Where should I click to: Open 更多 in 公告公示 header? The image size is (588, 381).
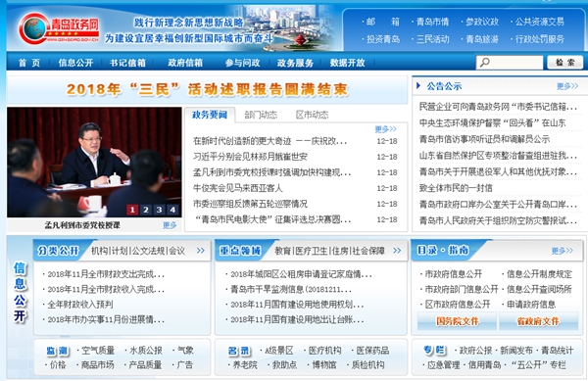point(567,86)
